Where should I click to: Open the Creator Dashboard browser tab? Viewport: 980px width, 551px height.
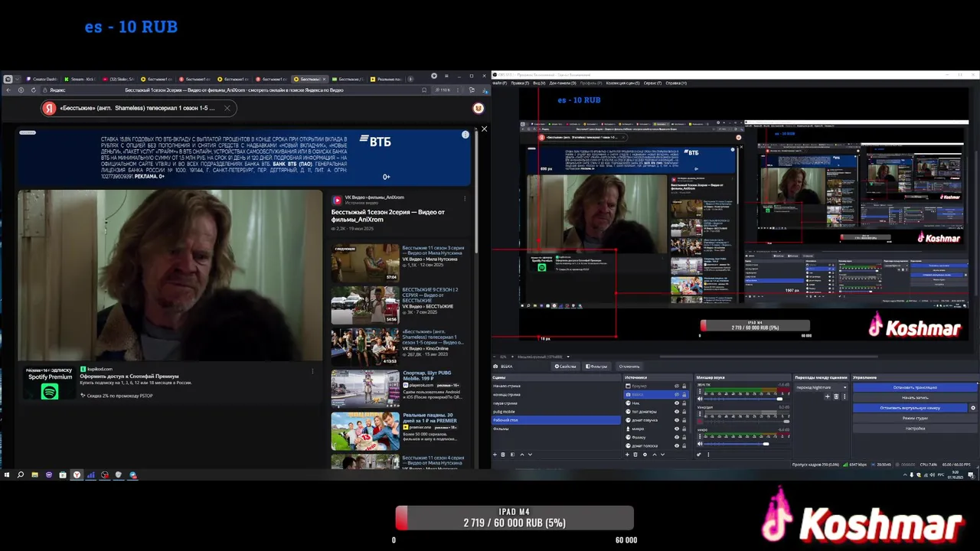[43, 79]
